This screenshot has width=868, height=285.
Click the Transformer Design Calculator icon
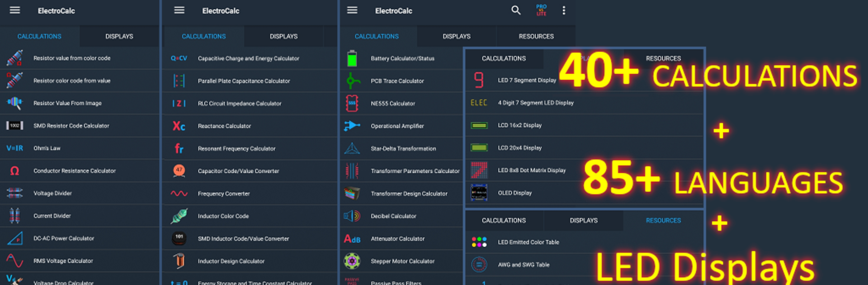coord(352,193)
